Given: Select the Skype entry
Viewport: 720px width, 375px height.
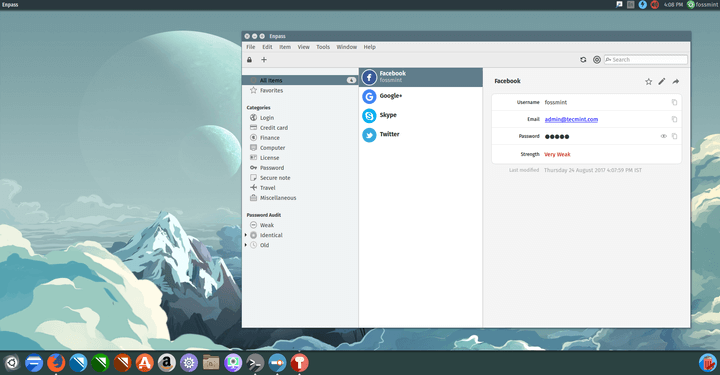Looking at the screenshot, I should pos(421,115).
